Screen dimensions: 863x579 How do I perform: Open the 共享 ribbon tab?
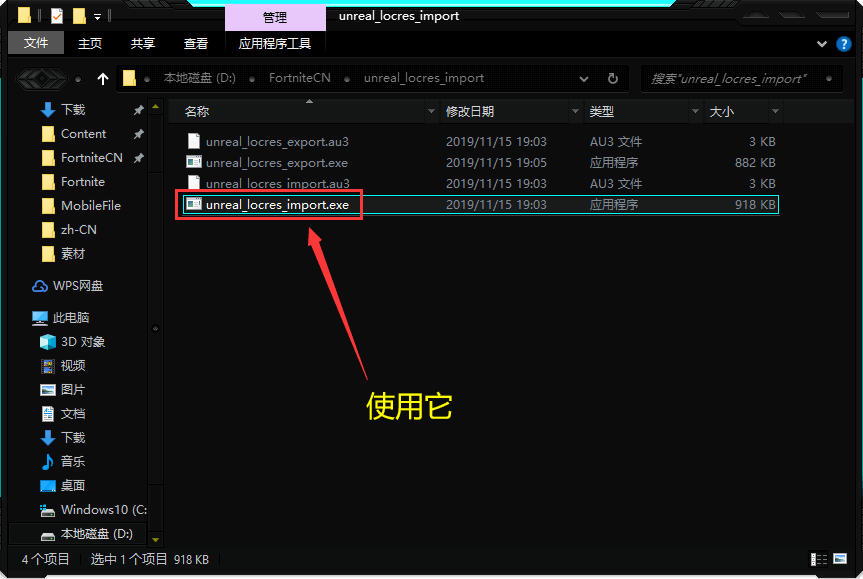point(143,43)
